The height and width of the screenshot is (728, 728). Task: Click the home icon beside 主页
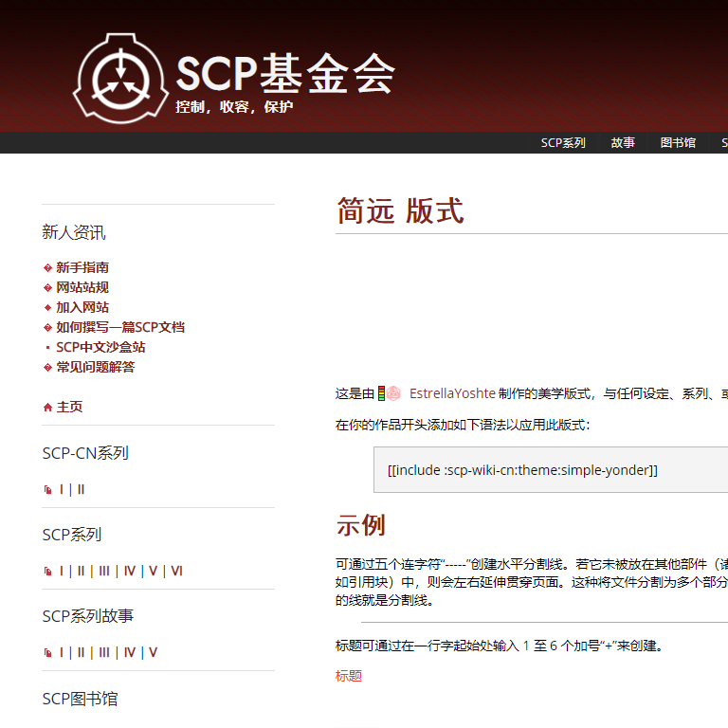(47, 408)
